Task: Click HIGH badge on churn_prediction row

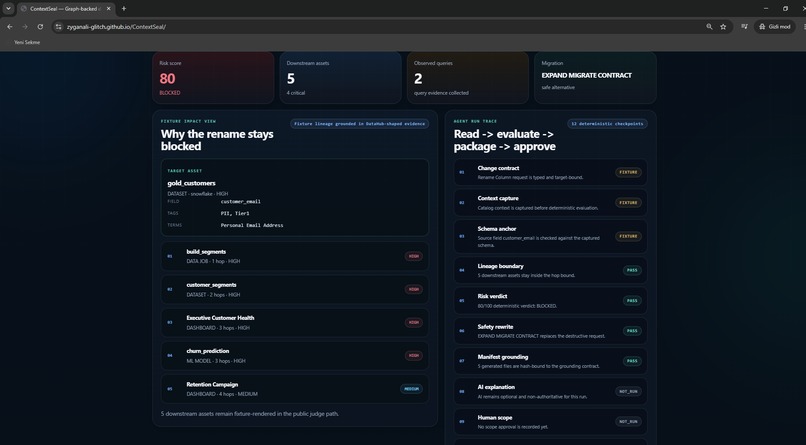Action: 414,356
